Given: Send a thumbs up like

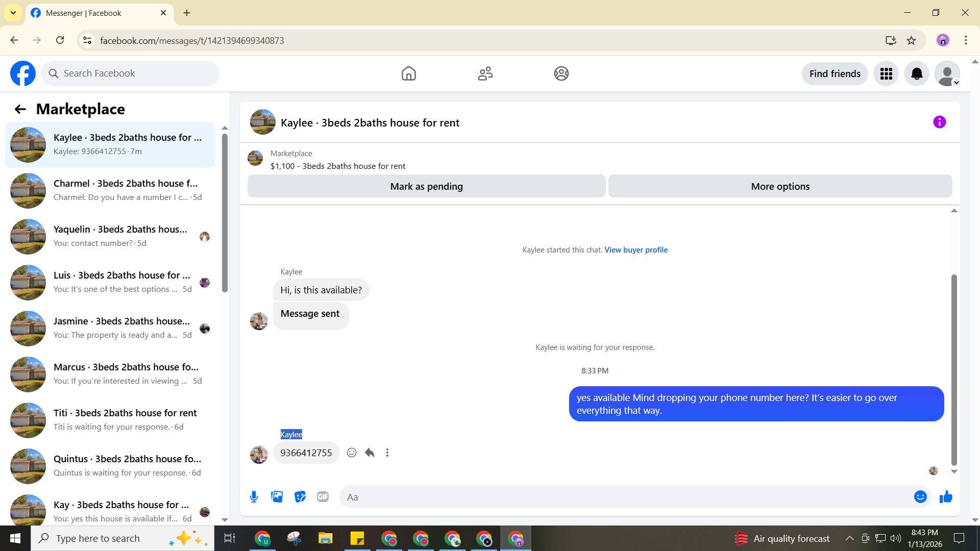Looking at the screenshot, I should tap(946, 497).
